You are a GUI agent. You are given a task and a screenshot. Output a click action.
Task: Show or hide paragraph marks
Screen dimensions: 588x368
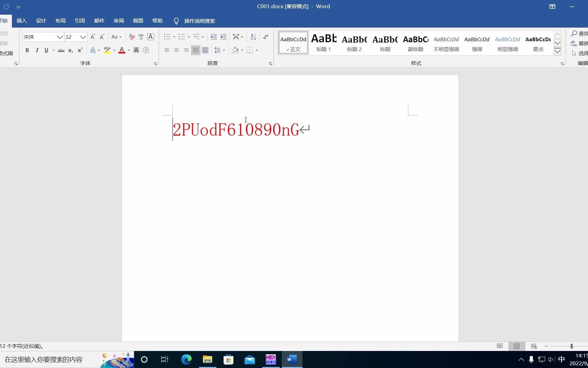(x=266, y=37)
